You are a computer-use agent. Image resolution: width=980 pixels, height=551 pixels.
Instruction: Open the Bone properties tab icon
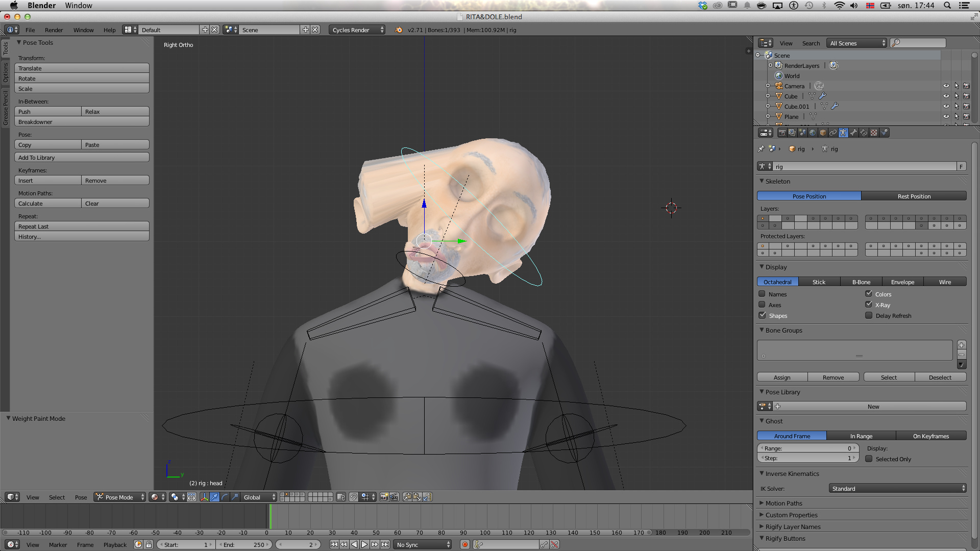click(x=853, y=133)
